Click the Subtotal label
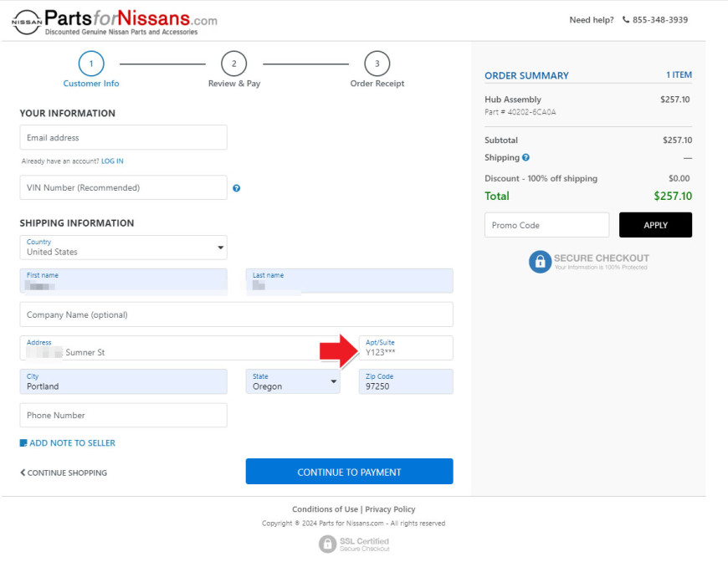 click(501, 140)
